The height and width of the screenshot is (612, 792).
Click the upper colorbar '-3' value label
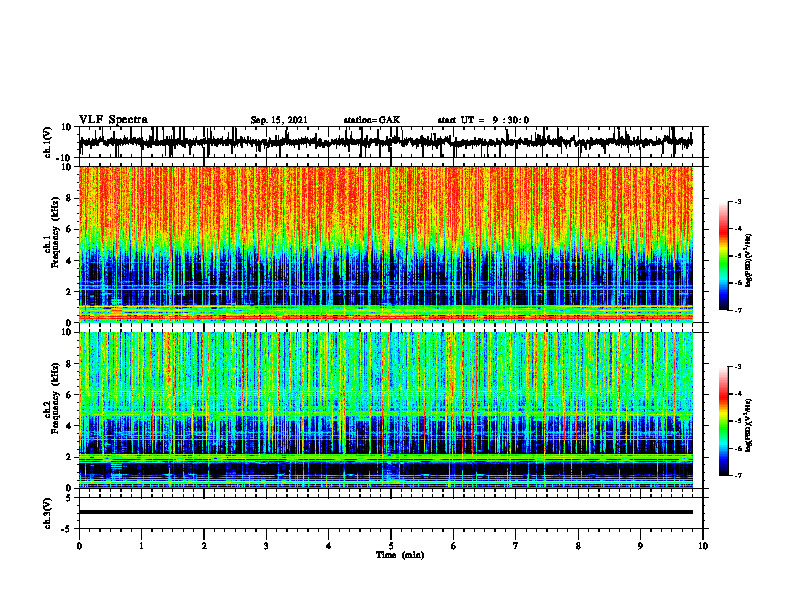737,201
